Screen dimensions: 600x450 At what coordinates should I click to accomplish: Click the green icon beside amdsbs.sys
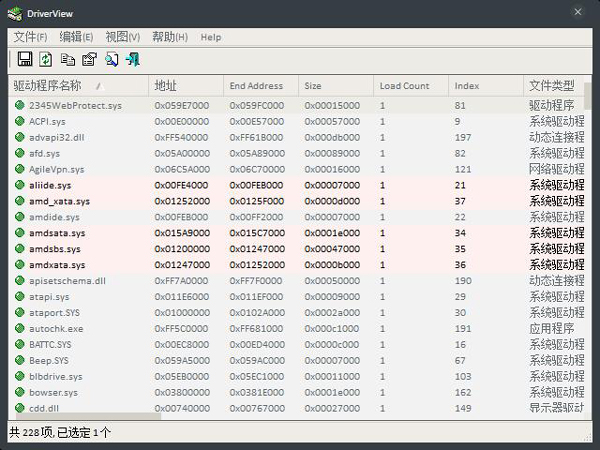20,249
